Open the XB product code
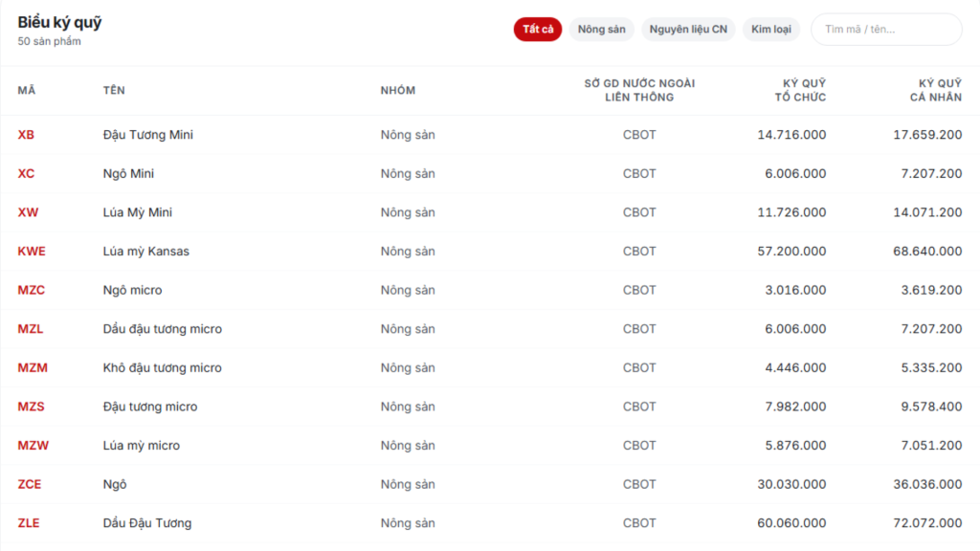 [x=26, y=135]
